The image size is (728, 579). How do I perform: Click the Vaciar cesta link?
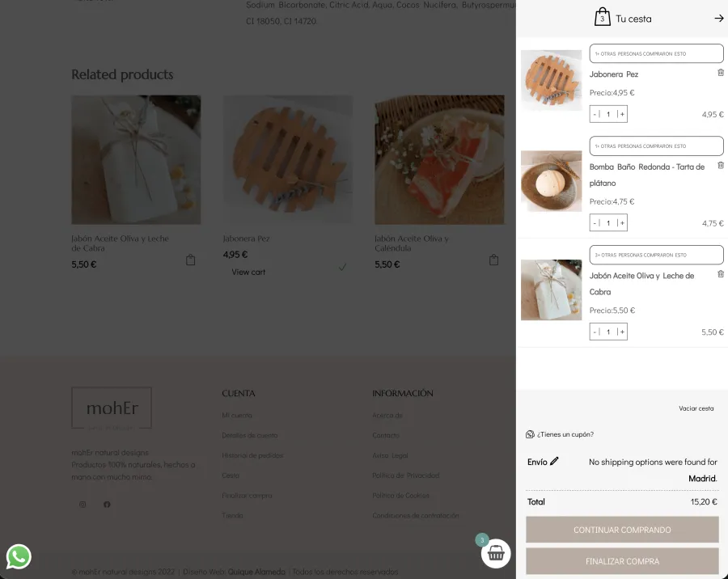[x=696, y=408]
